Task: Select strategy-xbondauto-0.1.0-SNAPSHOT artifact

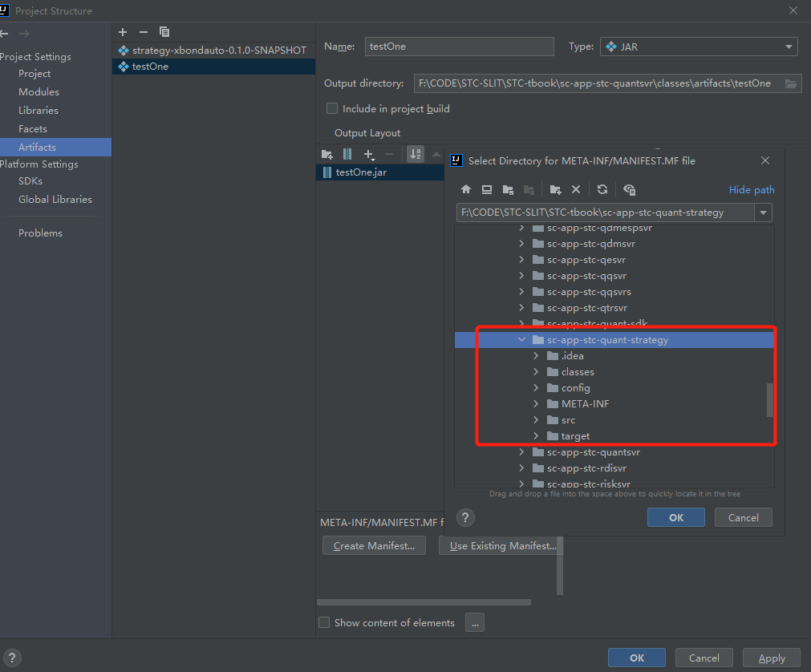Action: click(213, 51)
